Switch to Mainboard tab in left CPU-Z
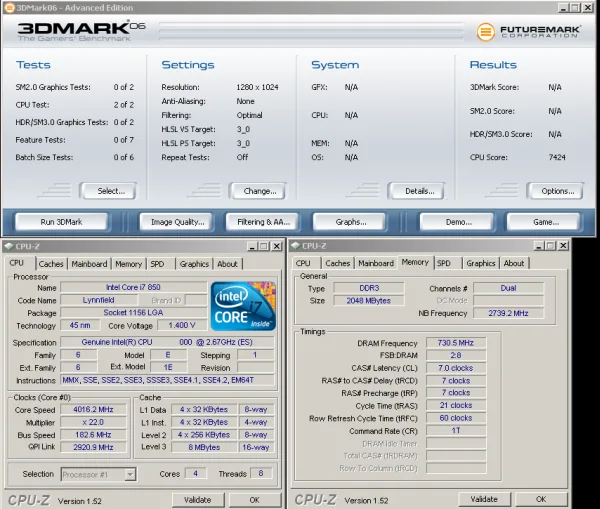Image resolution: width=600 pixels, height=509 pixels. pyautogui.click(x=89, y=264)
